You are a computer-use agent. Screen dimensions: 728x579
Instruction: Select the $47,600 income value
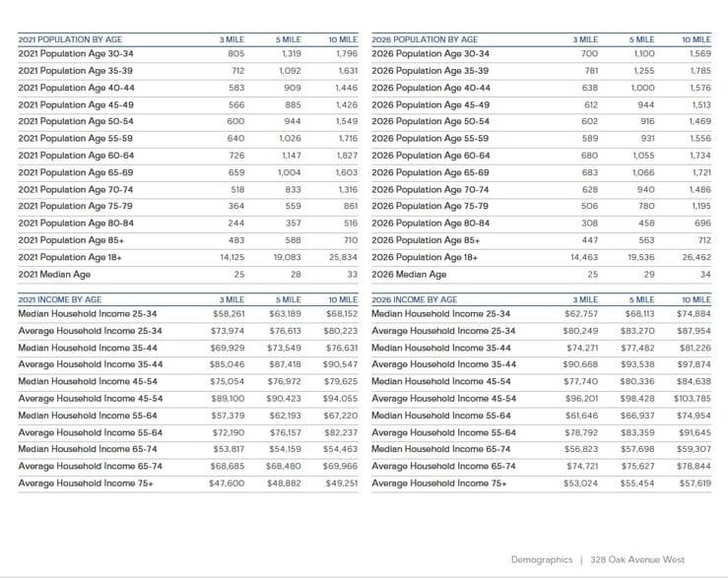coord(227,483)
